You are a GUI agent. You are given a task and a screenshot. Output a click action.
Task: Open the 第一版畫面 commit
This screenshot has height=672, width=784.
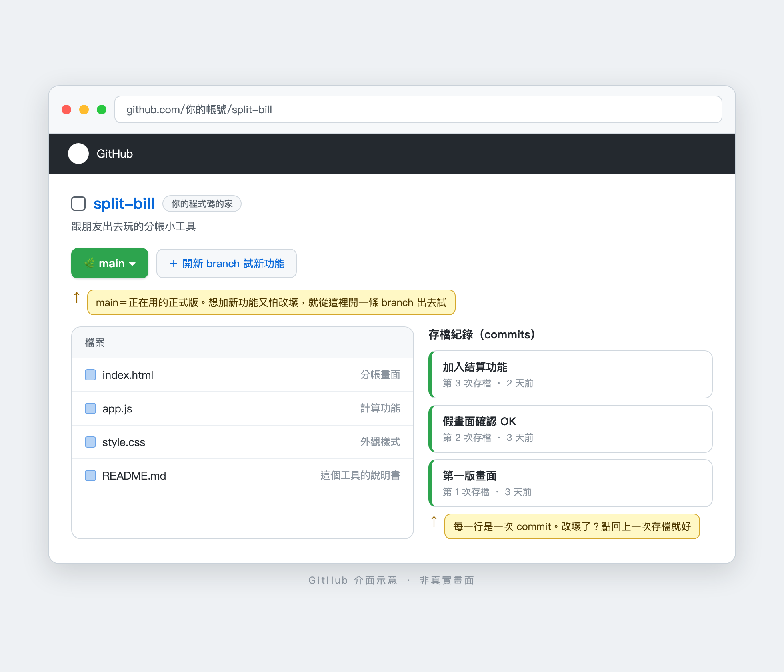point(570,483)
